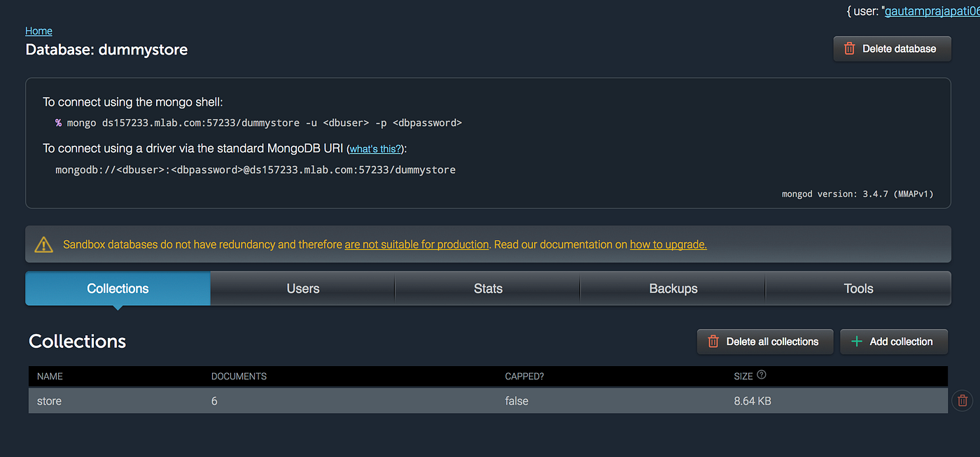Click the gautamprajapati user account link
This screenshot has width=980, height=457.
(932, 11)
